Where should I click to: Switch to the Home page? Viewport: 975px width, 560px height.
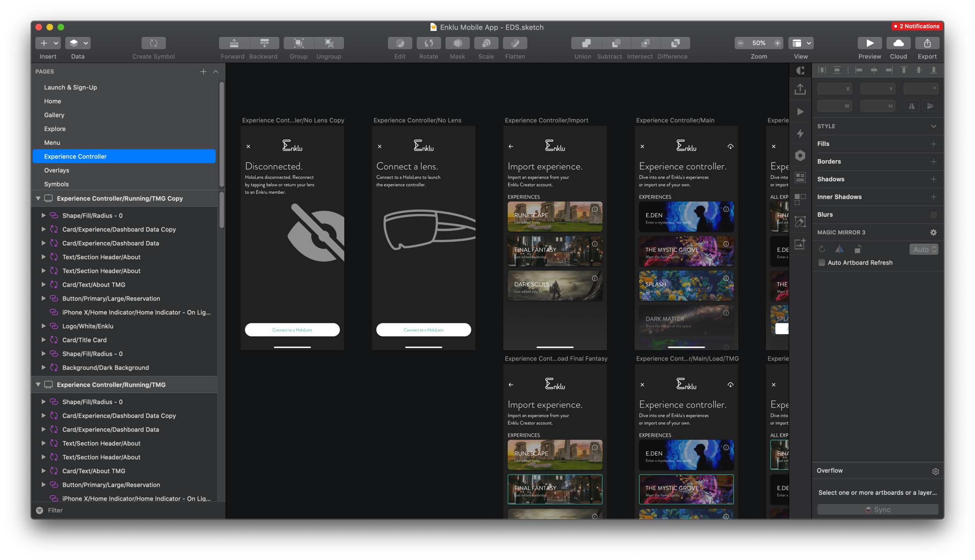point(124,101)
